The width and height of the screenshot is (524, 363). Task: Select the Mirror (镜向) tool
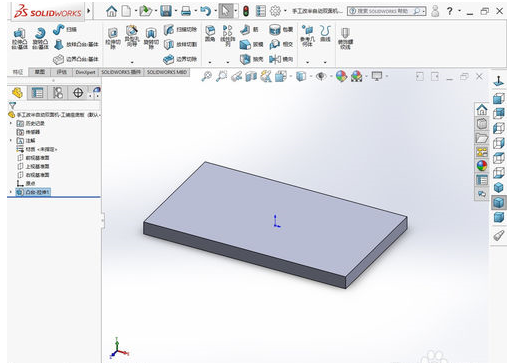coord(281,59)
